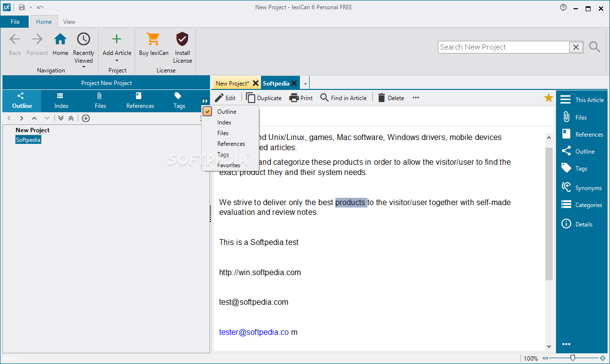Select the Tags panel tab
Screen dimensions: 610x364
pos(179,101)
